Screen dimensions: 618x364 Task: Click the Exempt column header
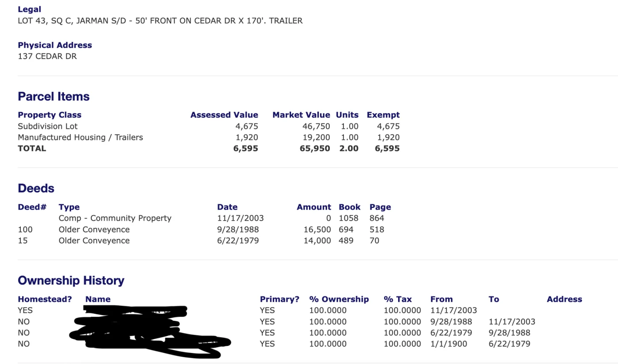[x=383, y=115]
